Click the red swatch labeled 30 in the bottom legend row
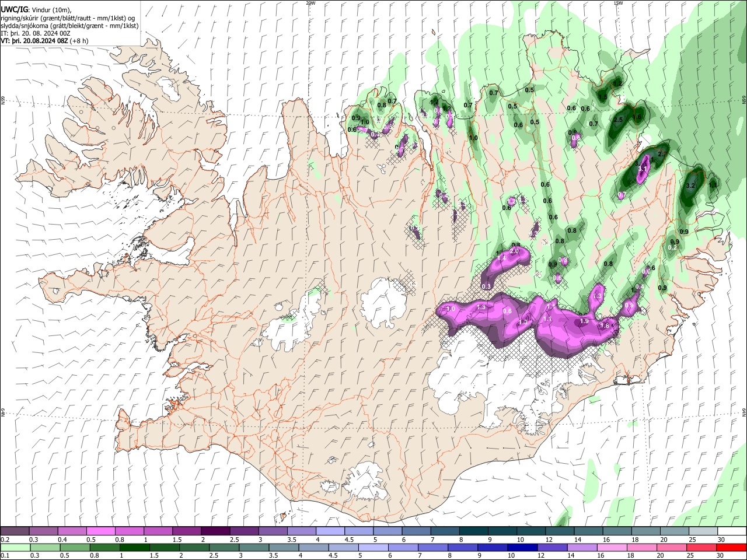Image resolution: width=747 pixels, height=560 pixels. pos(731,547)
